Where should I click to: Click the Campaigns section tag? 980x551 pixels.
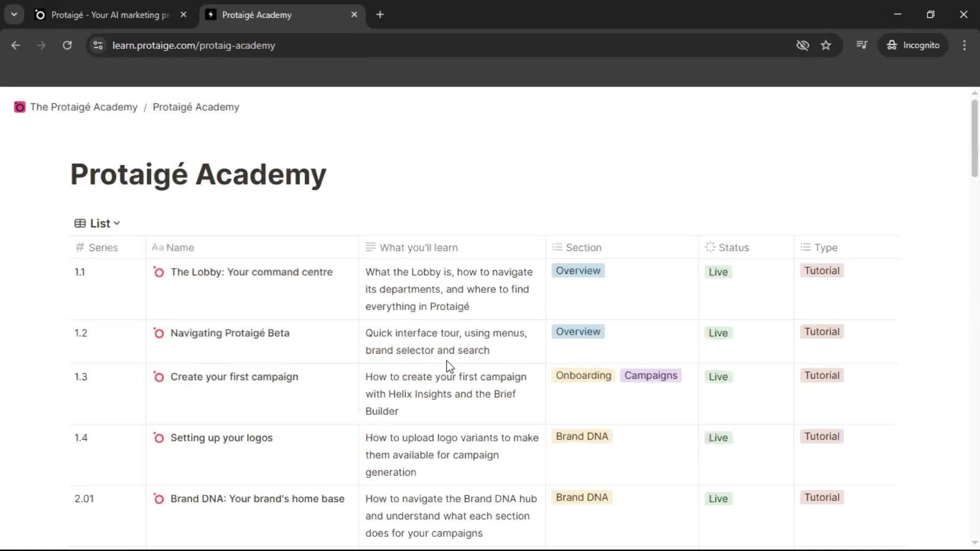(x=650, y=375)
